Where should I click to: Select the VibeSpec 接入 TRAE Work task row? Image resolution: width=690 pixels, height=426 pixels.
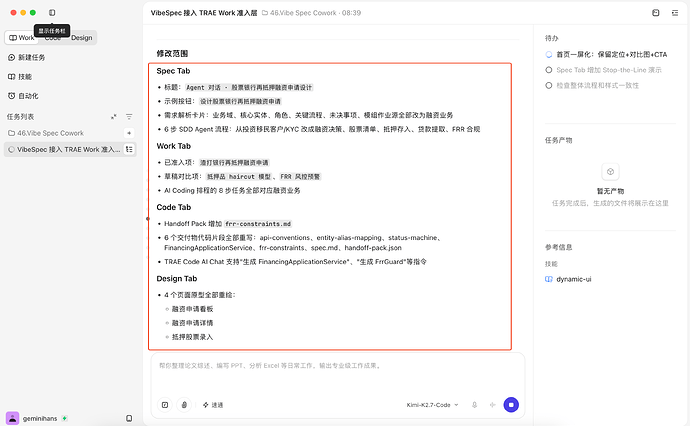70,150
